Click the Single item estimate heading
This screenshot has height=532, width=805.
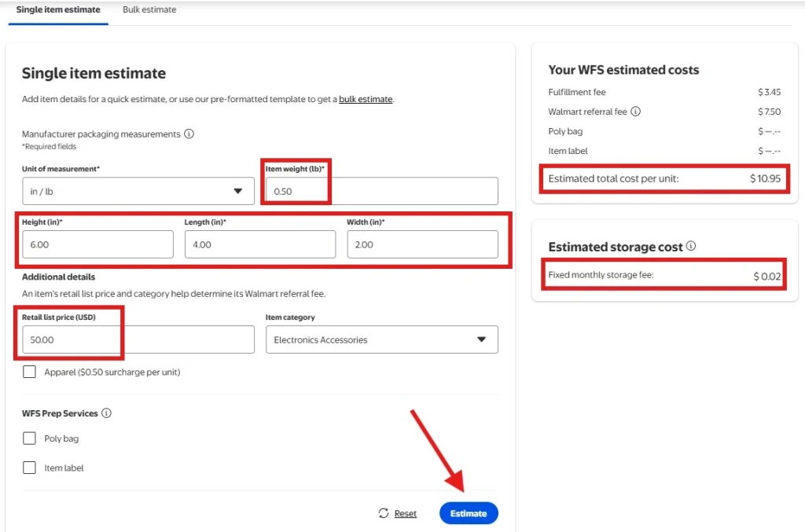[x=94, y=73]
